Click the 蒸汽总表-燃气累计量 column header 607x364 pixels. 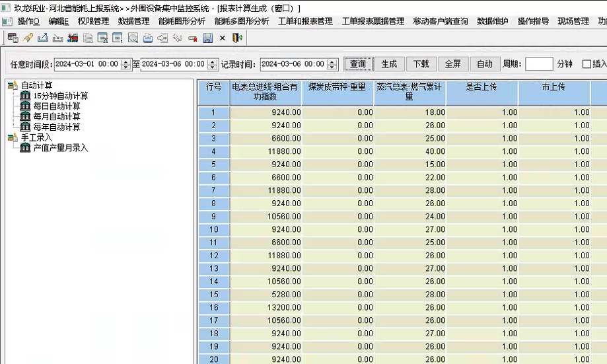coord(410,91)
